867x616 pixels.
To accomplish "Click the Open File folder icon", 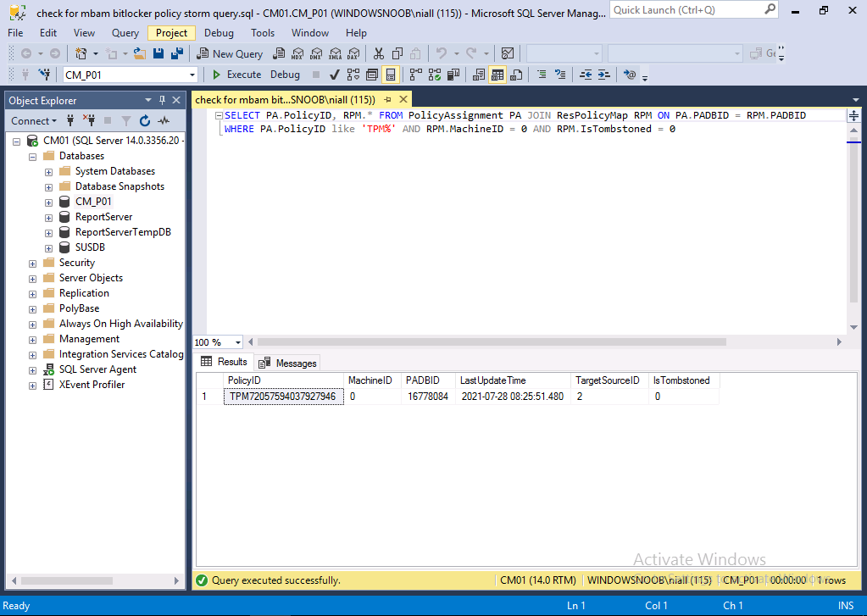I will pos(140,53).
